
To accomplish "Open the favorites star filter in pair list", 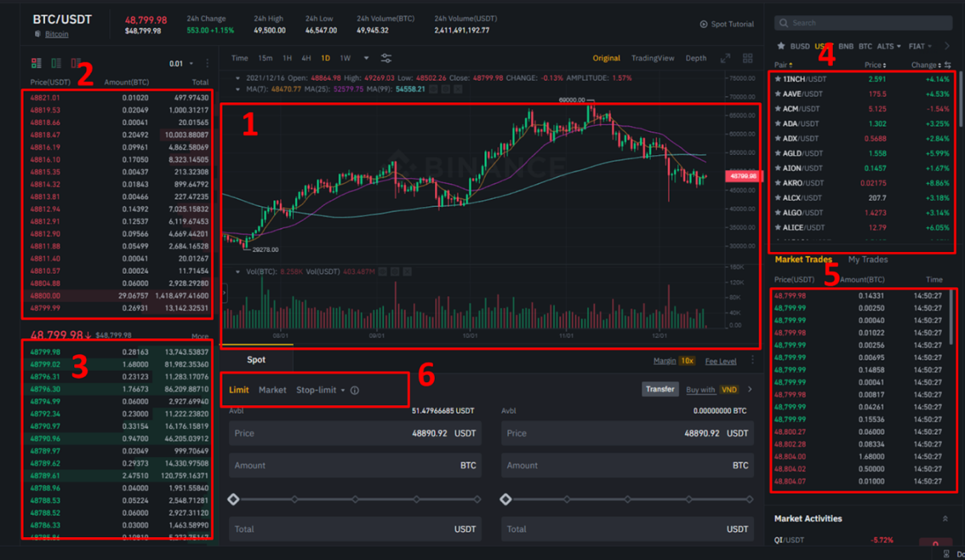I will [x=780, y=46].
